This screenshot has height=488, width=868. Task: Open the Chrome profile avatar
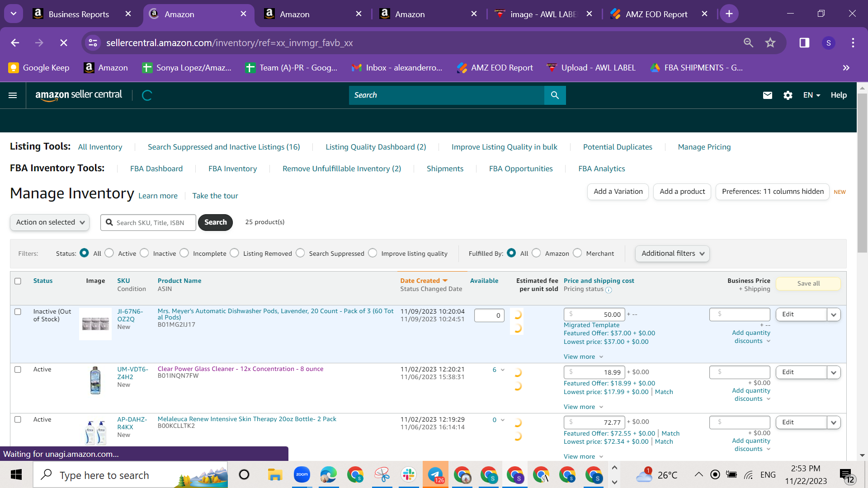829,43
